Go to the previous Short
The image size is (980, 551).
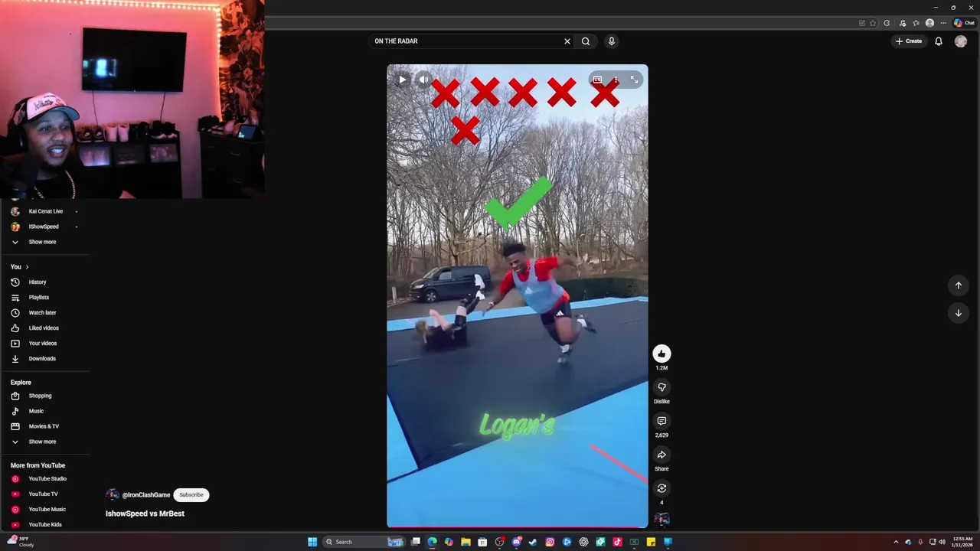[x=958, y=285]
